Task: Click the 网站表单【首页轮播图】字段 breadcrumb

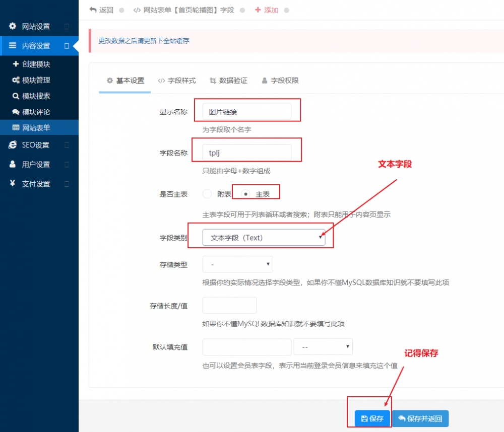Action: point(183,10)
